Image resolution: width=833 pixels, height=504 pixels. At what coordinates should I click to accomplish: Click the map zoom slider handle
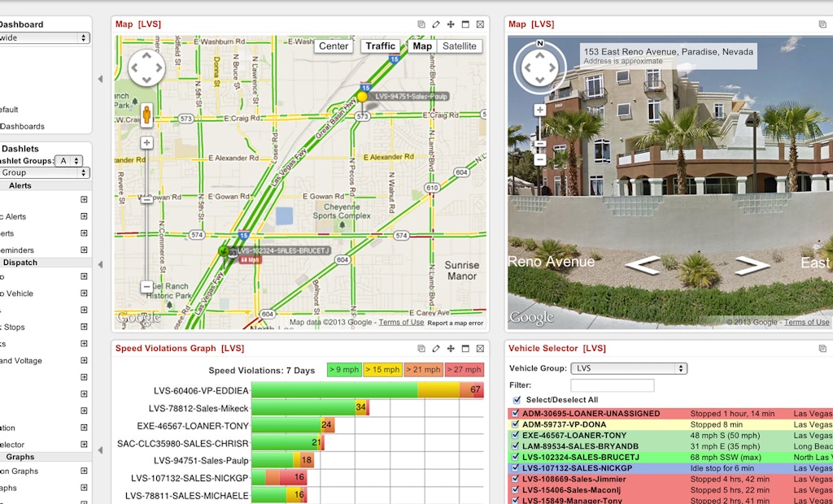point(146,198)
